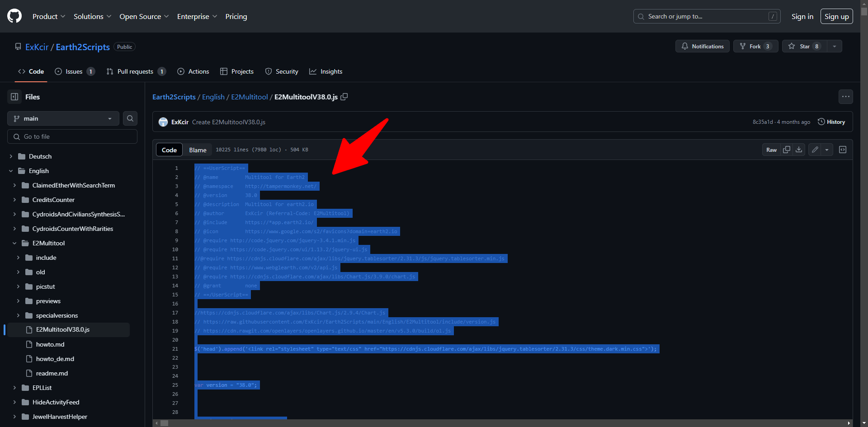Star the Earth2Scripts repository
The height and width of the screenshot is (427, 868).
[804, 46]
